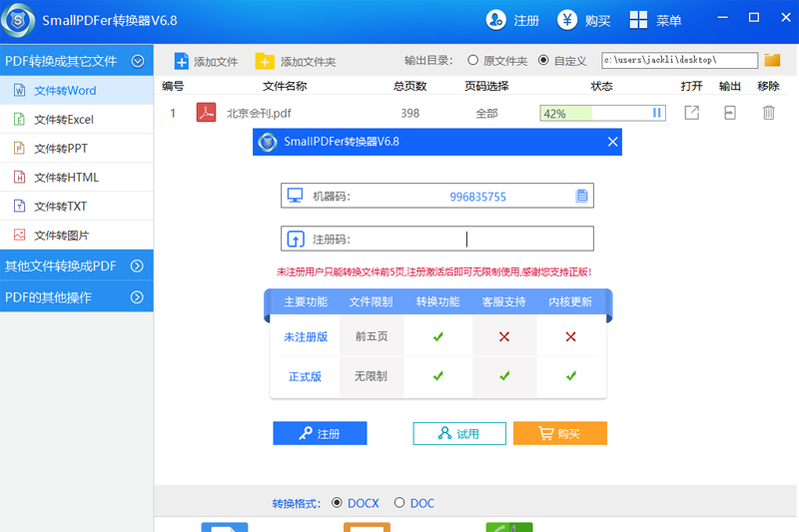
Task: Select 文件转图片 in sidebar
Action: (77, 236)
